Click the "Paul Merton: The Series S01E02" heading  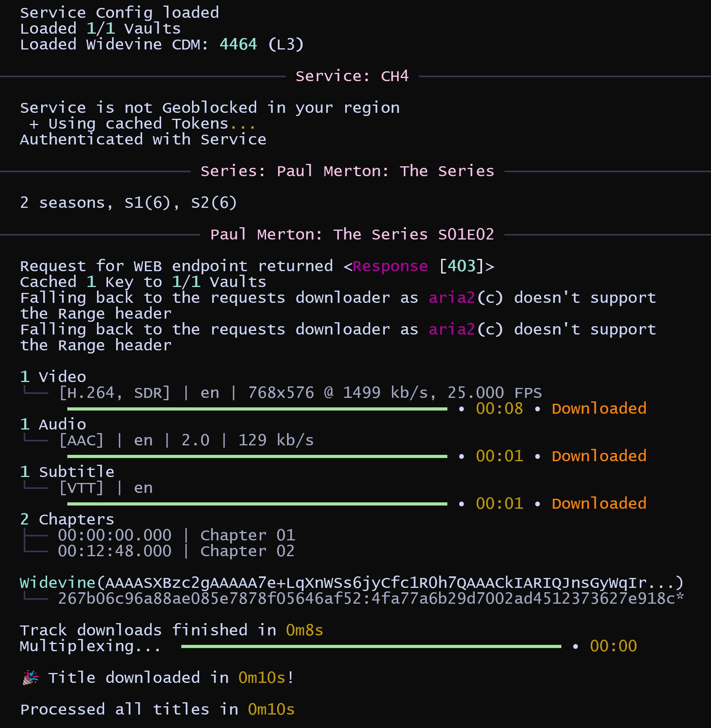352,234
